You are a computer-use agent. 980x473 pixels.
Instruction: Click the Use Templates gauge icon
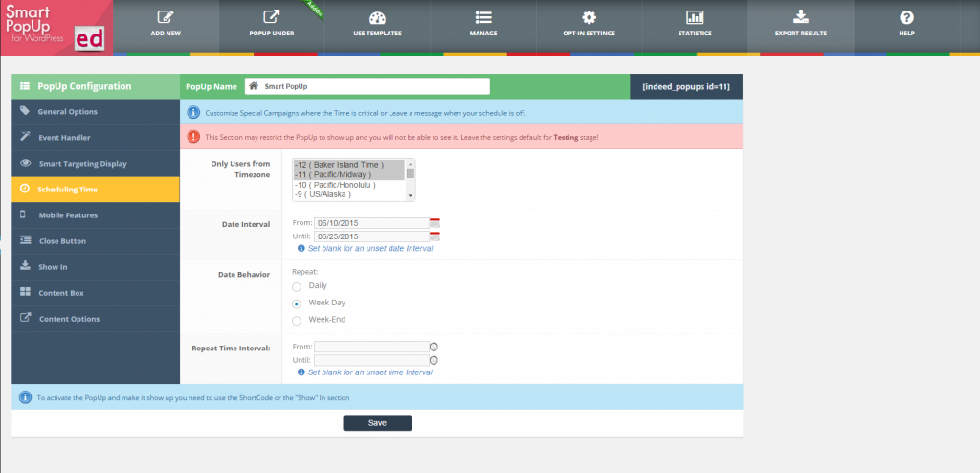pos(377,17)
